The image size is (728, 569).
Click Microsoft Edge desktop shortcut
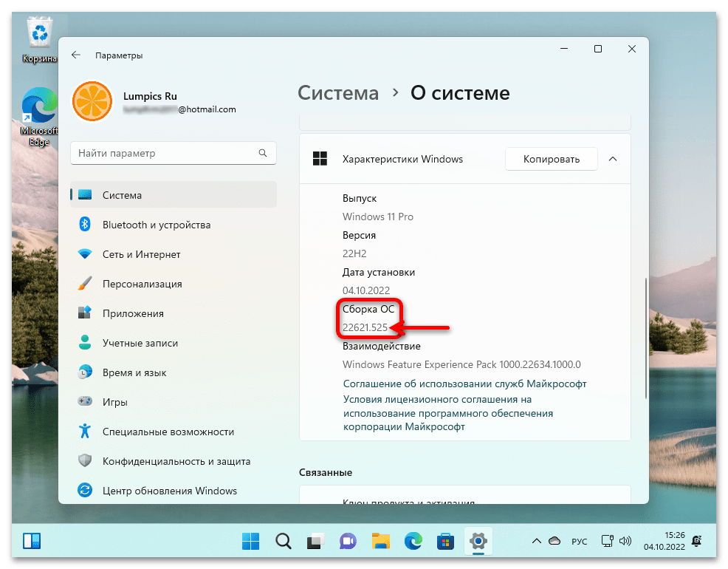click(39, 117)
